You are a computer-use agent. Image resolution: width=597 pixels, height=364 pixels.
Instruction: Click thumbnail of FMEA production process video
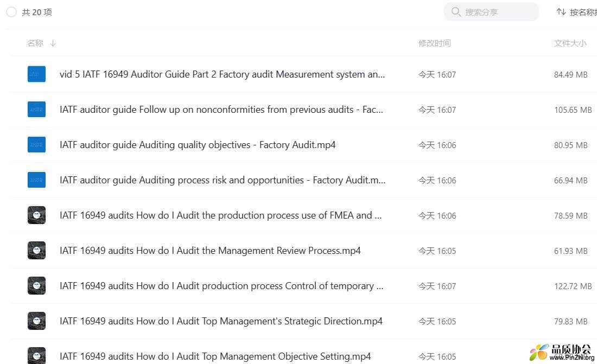(x=36, y=215)
